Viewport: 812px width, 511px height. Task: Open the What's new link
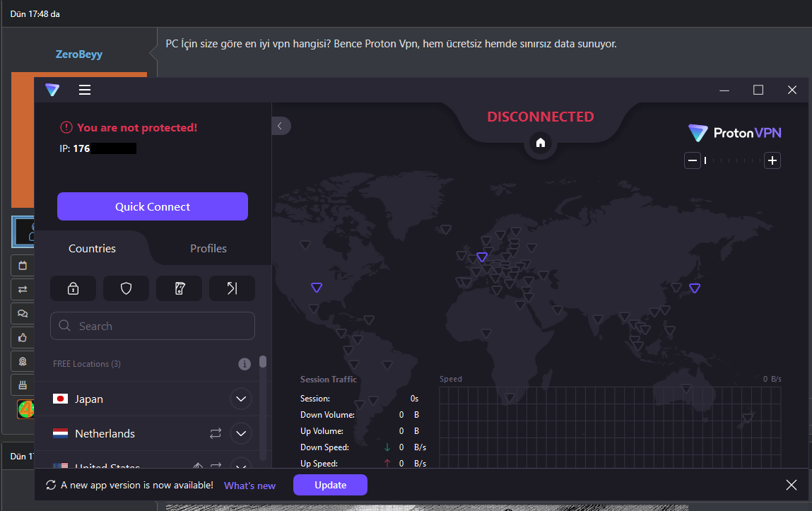[x=249, y=486]
